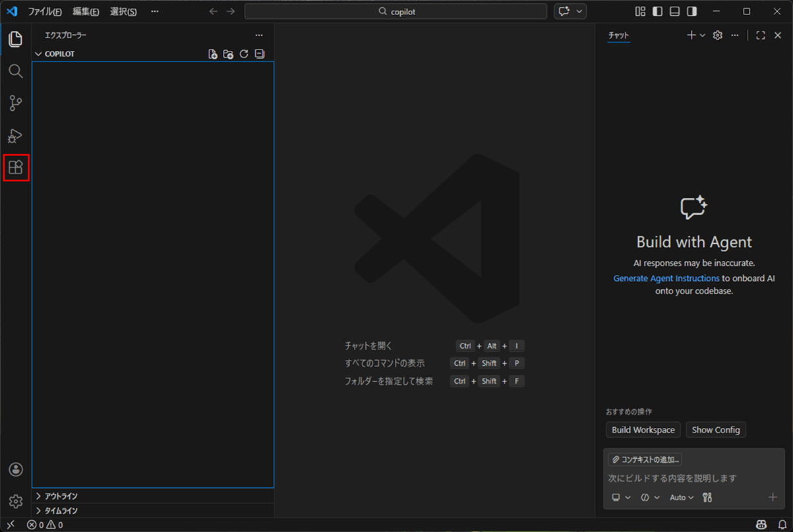
Task: Click the Build Workspace button
Action: coord(643,429)
